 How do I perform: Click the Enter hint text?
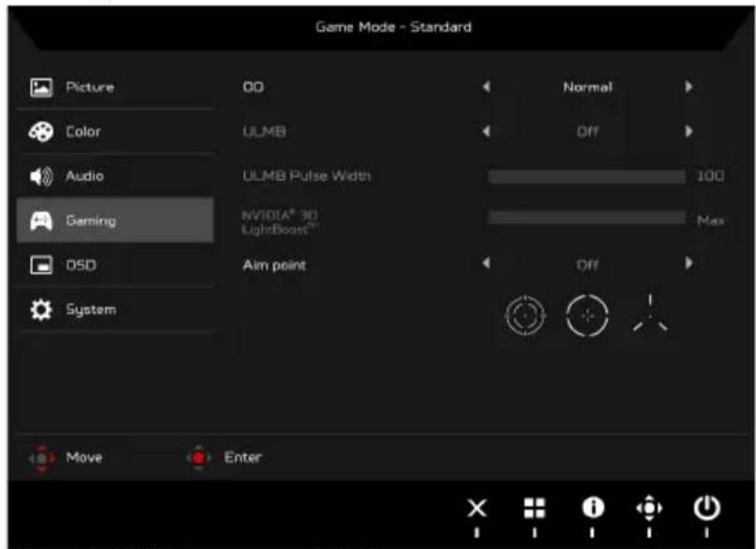point(243,456)
